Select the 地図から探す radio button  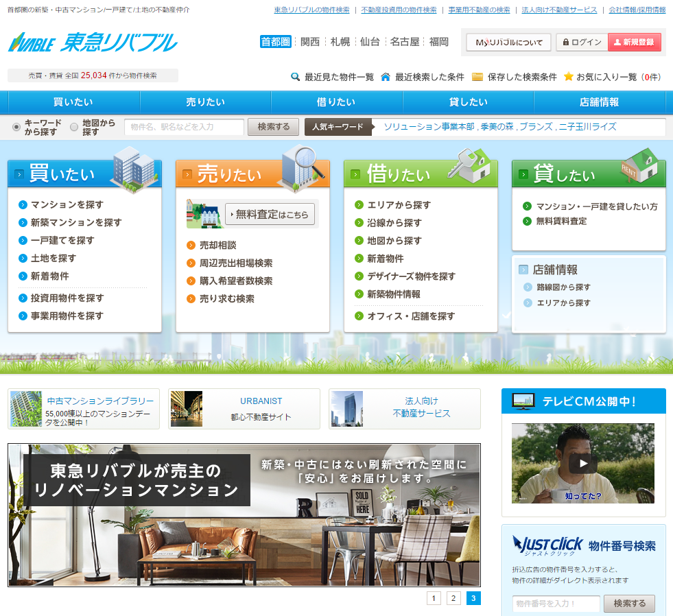click(x=74, y=127)
